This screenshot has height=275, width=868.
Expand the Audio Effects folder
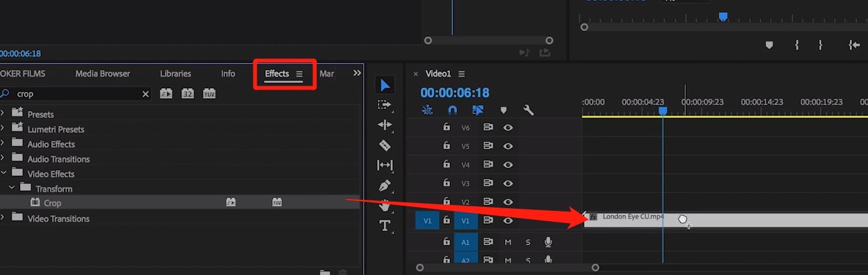pyautogui.click(x=3, y=143)
